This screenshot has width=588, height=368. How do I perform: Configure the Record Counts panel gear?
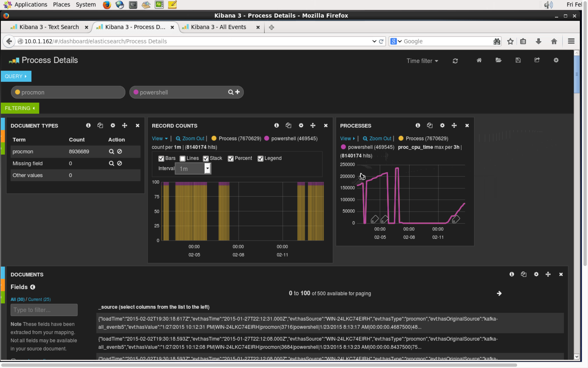pyautogui.click(x=301, y=125)
